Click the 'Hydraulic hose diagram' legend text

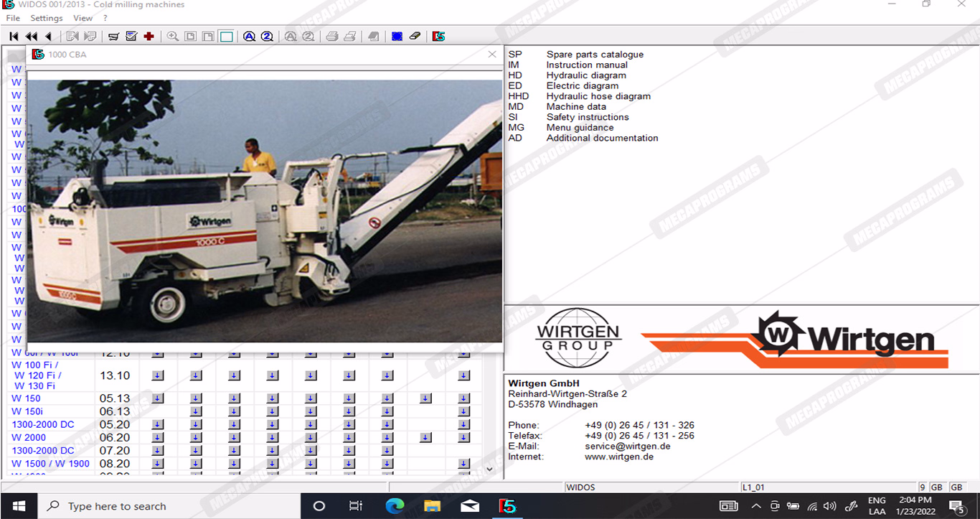pyautogui.click(x=598, y=96)
